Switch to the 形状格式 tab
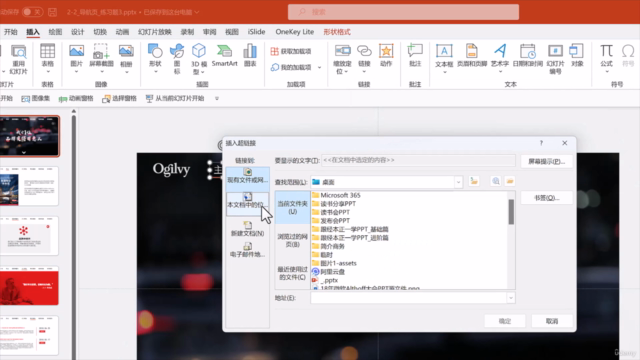 click(x=337, y=32)
